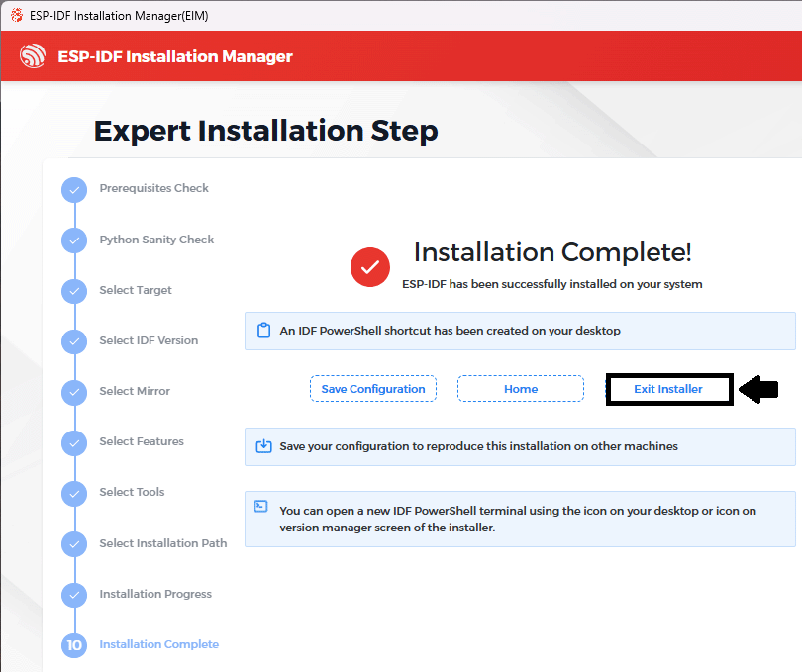Click the ESP-IDF Installation Manager(EIM) window title
Screen dimensions: 802x672
pos(119,16)
